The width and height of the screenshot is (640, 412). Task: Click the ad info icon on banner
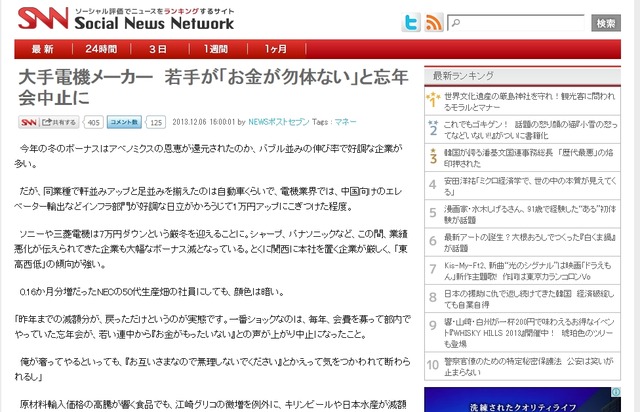pyautogui.click(x=616, y=392)
